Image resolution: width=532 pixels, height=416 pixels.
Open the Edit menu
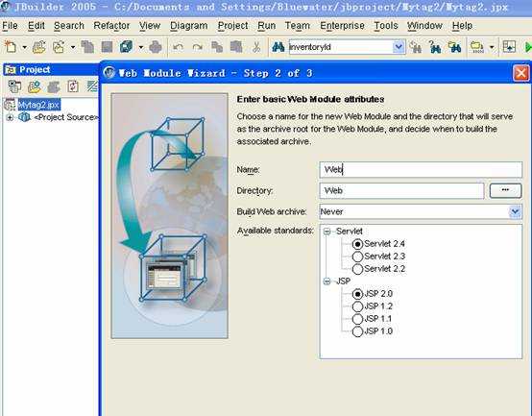coord(36,26)
